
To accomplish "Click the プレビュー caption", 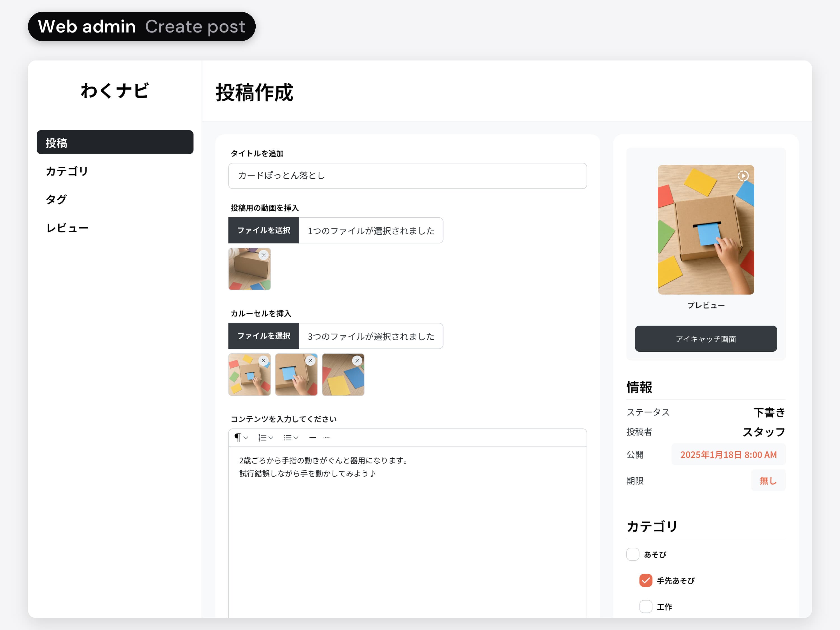I will click(706, 305).
